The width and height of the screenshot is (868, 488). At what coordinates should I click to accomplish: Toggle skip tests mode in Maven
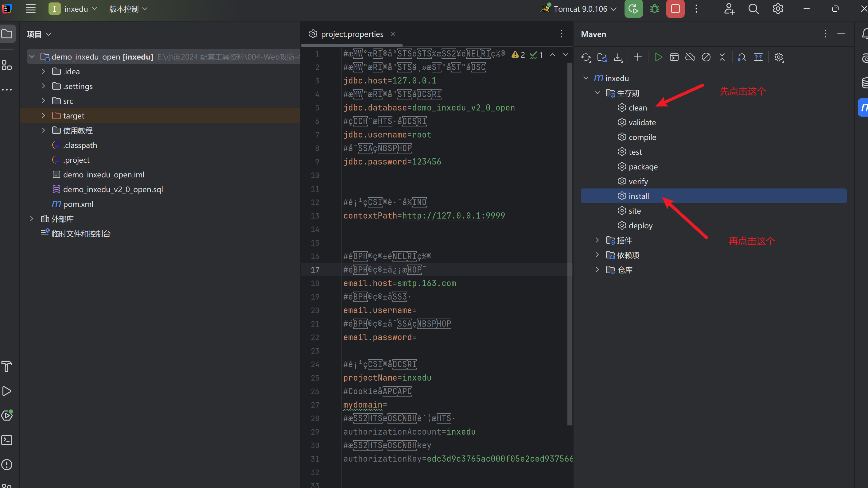(706, 57)
